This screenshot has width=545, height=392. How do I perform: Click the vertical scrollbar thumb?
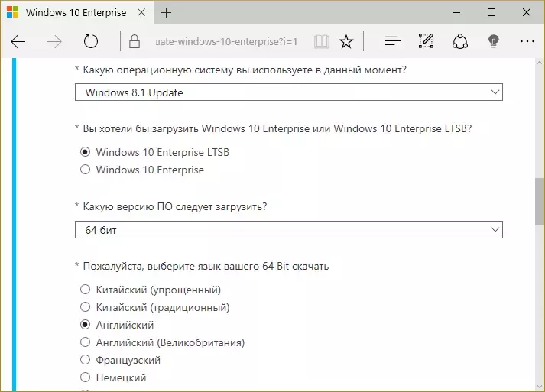pyautogui.click(x=540, y=202)
